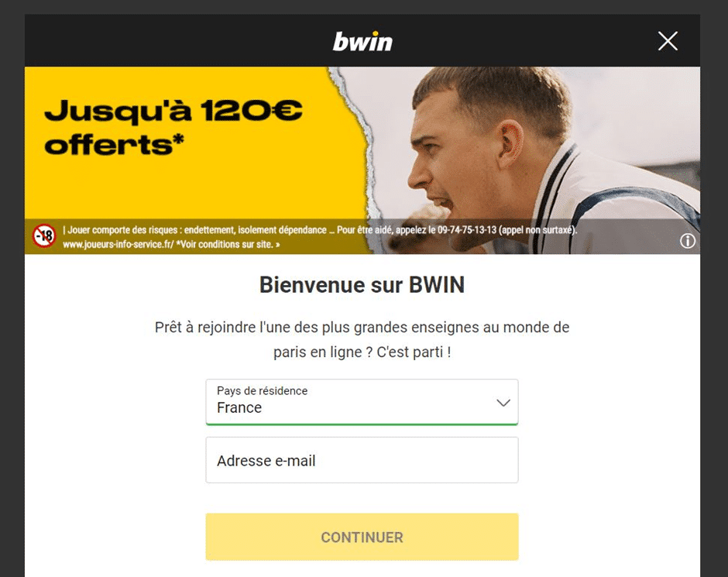The width and height of the screenshot is (728, 577).
Task: Focus the Adresse e-mail field
Action: click(362, 460)
